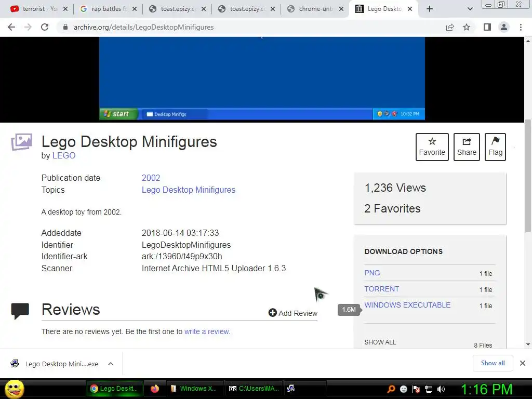Screen dimensions: 532x399
Task: Click the '1,236 Views' stat text
Action: pyautogui.click(x=395, y=188)
